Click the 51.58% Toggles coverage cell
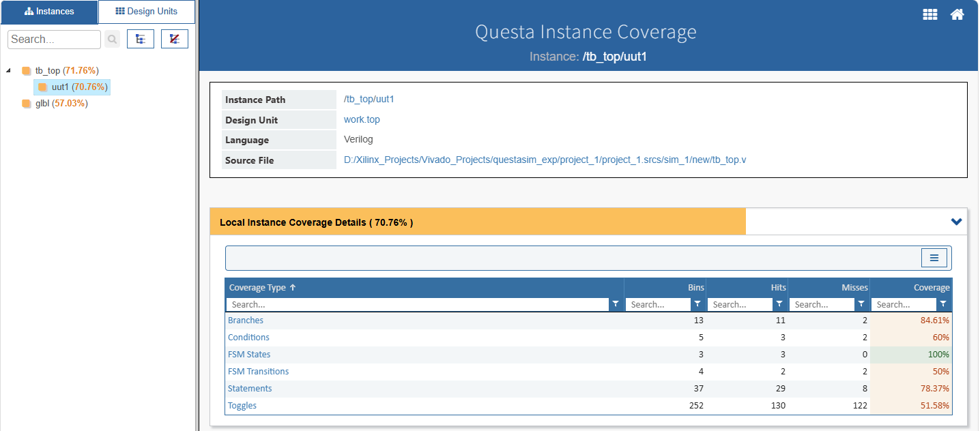The width and height of the screenshot is (980, 431). click(911, 406)
